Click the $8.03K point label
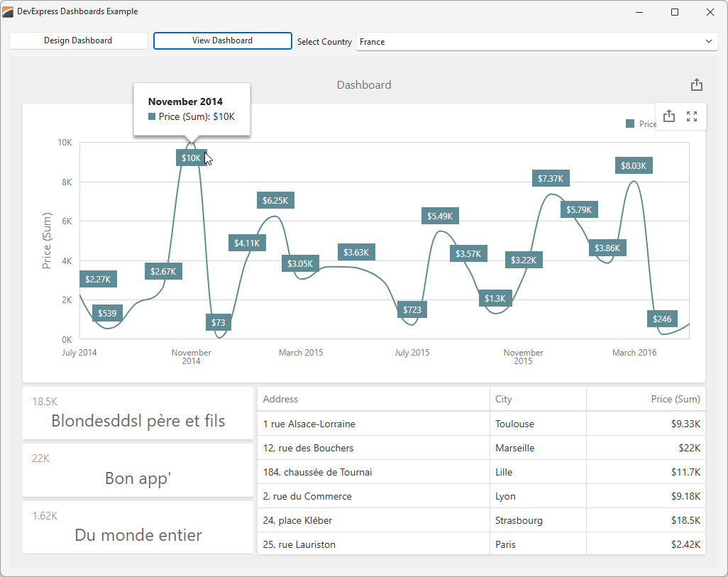Viewport: 728px width, 577px height. point(633,165)
